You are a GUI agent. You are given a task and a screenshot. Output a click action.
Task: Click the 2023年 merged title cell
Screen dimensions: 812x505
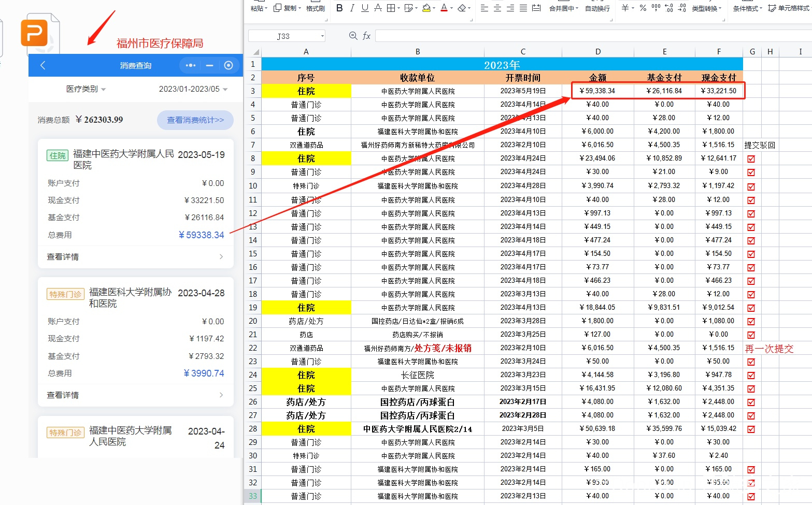tap(502, 65)
